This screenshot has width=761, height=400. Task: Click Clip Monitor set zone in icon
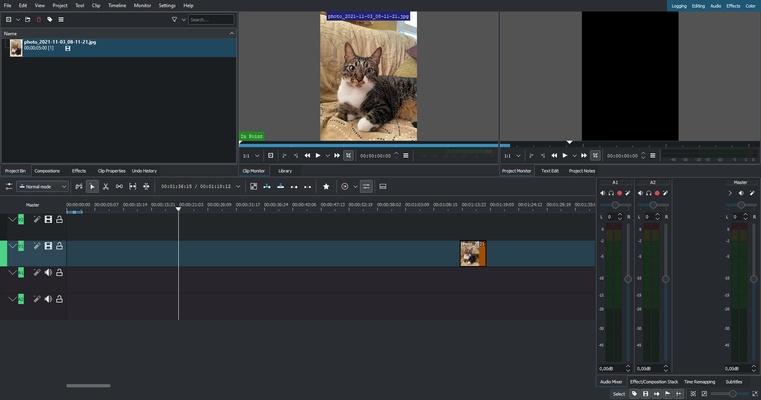pyautogui.click(x=284, y=155)
